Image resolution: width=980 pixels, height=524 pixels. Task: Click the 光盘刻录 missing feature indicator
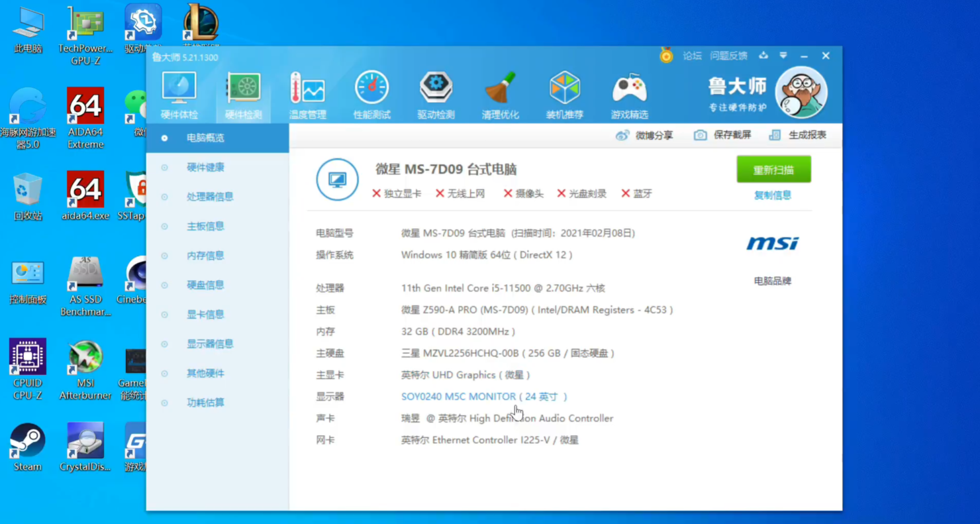click(581, 193)
